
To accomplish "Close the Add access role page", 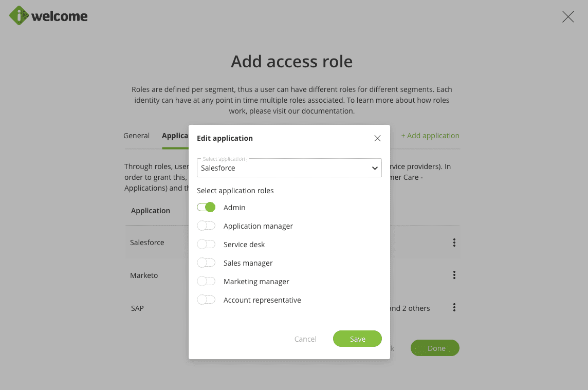I will pyautogui.click(x=568, y=17).
